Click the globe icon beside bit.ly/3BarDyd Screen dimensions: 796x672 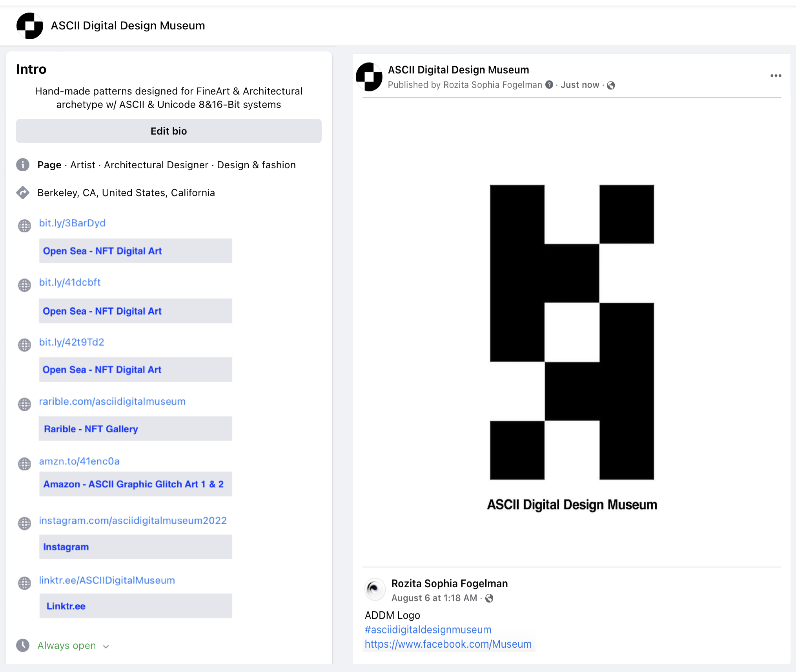(x=24, y=226)
